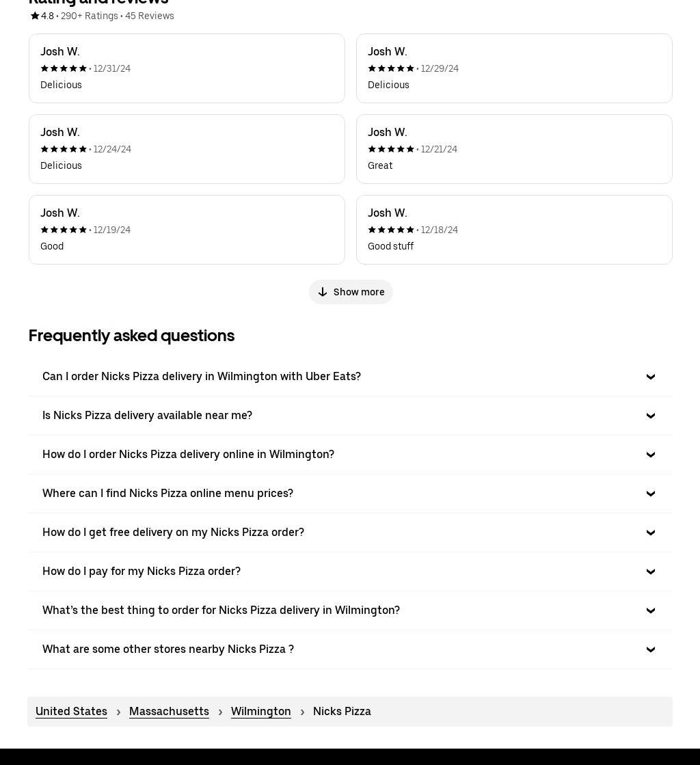Click the 12/21/24 'Great' review card
700x765 pixels.
[x=514, y=149]
